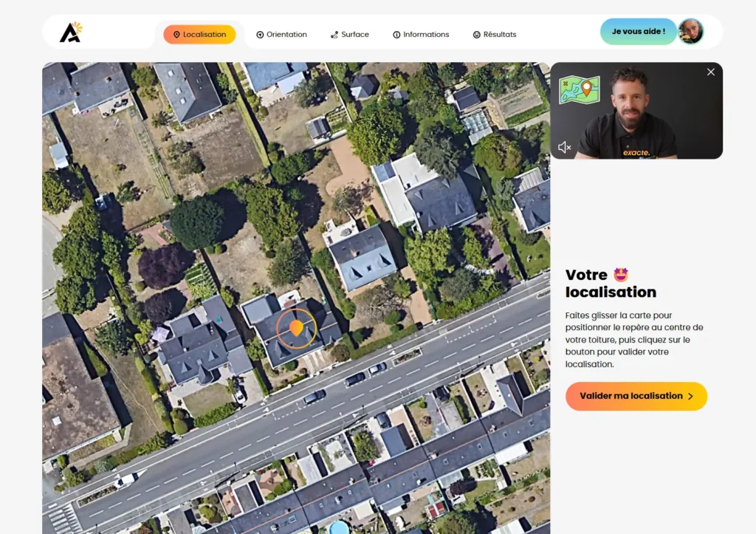Click the advisor avatar photo
Screen dimensions: 756x534
690,31
